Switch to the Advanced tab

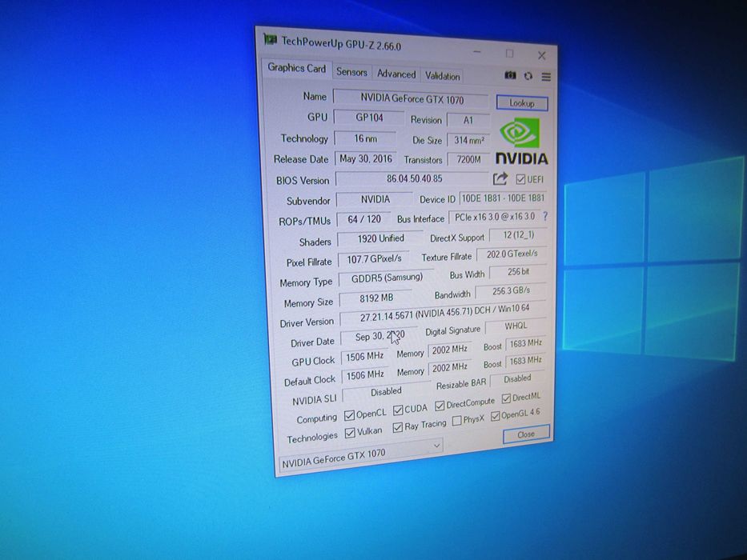click(396, 74)
